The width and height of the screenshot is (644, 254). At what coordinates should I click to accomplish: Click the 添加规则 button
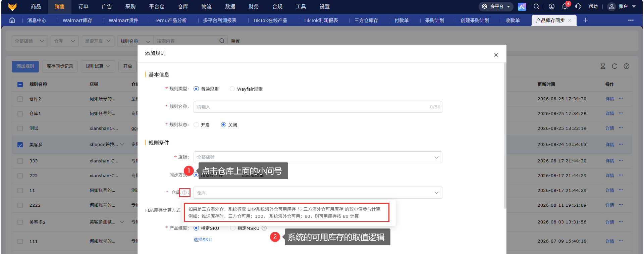coord(25,66)
